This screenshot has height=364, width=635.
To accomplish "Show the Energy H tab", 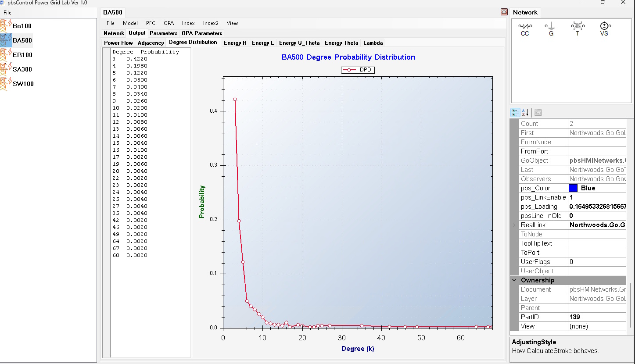I will 235,43.
